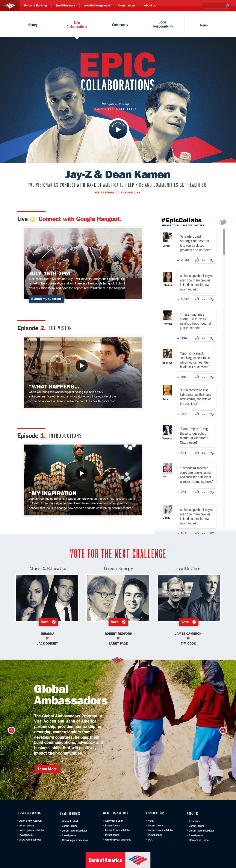Viewport: 236px width, 868px height.
Task: Like Spencer's snack-tracking contest tweet
Action: 200,377
